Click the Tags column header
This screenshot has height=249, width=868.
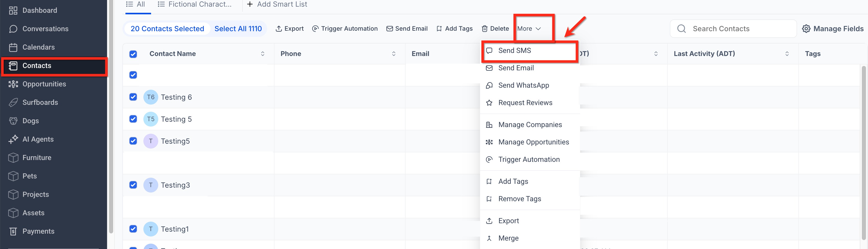[x=812, y=54]
